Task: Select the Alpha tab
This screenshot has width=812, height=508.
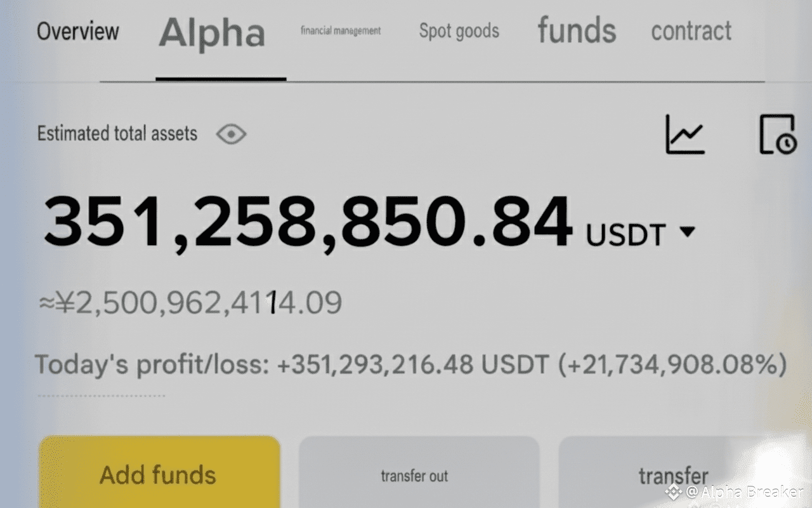Action: tap(212, 32)
